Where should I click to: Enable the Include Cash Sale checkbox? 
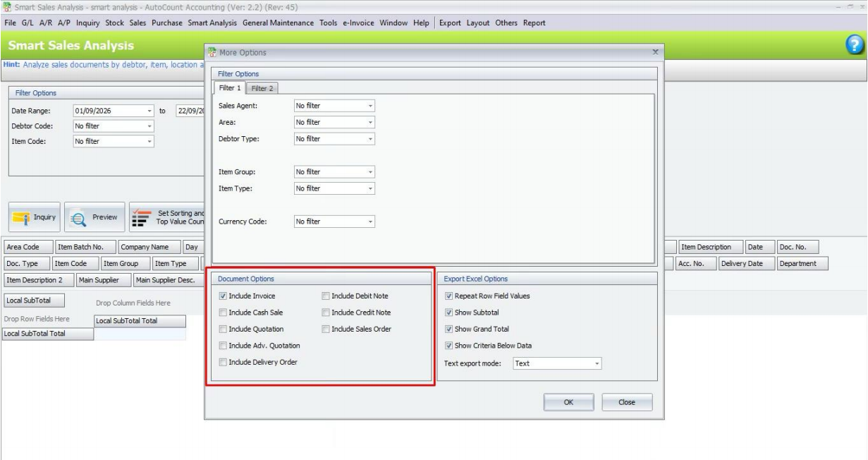(224, 313)
